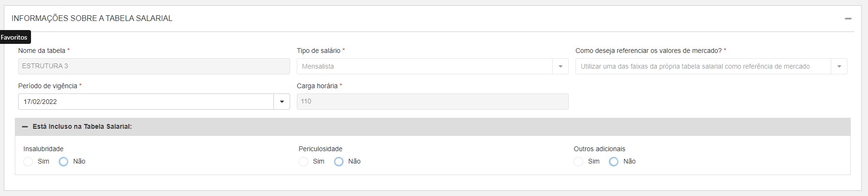Click the Nome da tabela input field
Viewport: 868px width, 196px height.
pos(154,66)
